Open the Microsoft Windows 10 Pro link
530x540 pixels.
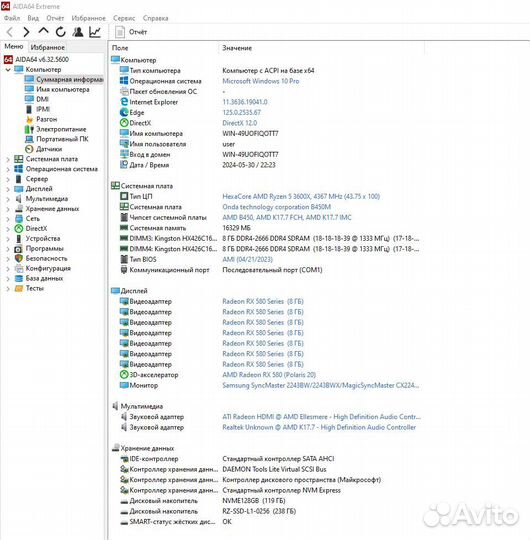[x=261, y=81]
